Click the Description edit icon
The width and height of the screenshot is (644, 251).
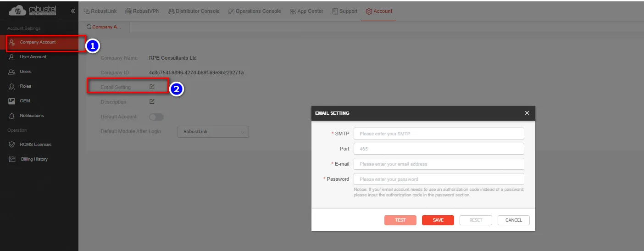pyautogui.click(x=152, y=101)
